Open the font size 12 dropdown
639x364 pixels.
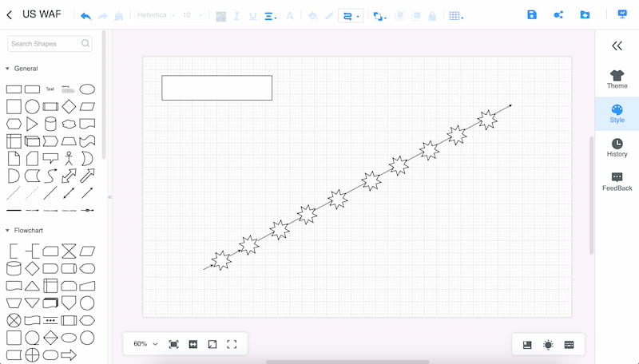(192, 15)
